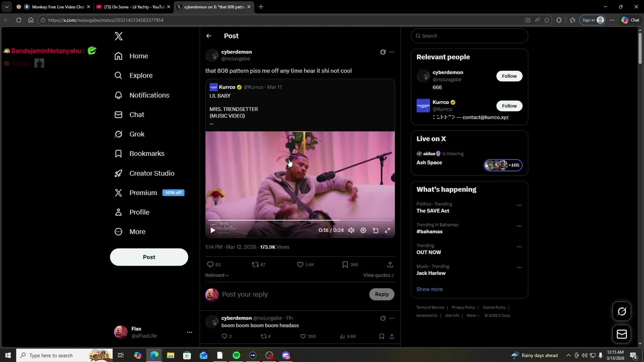Open more options for The SAVE Act trend
This screenshot has width=644, height=362.
coord(519,205)
